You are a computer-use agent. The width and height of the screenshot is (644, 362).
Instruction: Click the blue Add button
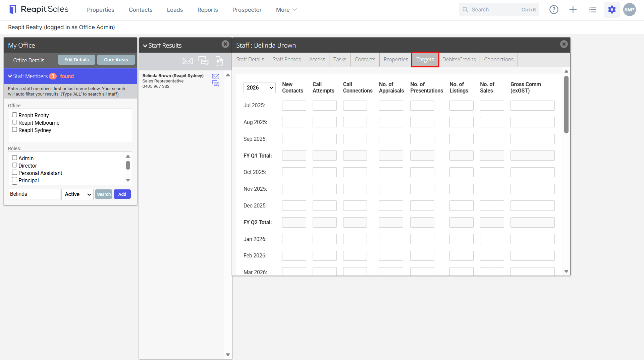122,194
